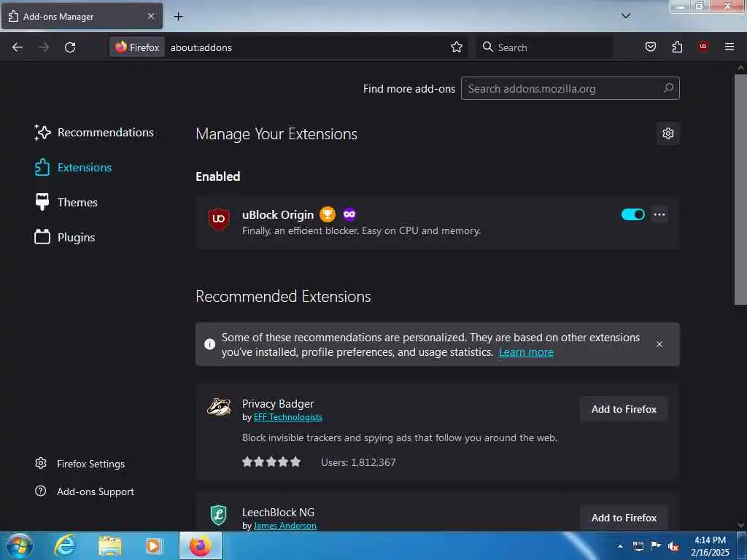The width and height of the screenshot is (747, 560).
Task: Open the Recommendations category
Action: click(94, 133)
